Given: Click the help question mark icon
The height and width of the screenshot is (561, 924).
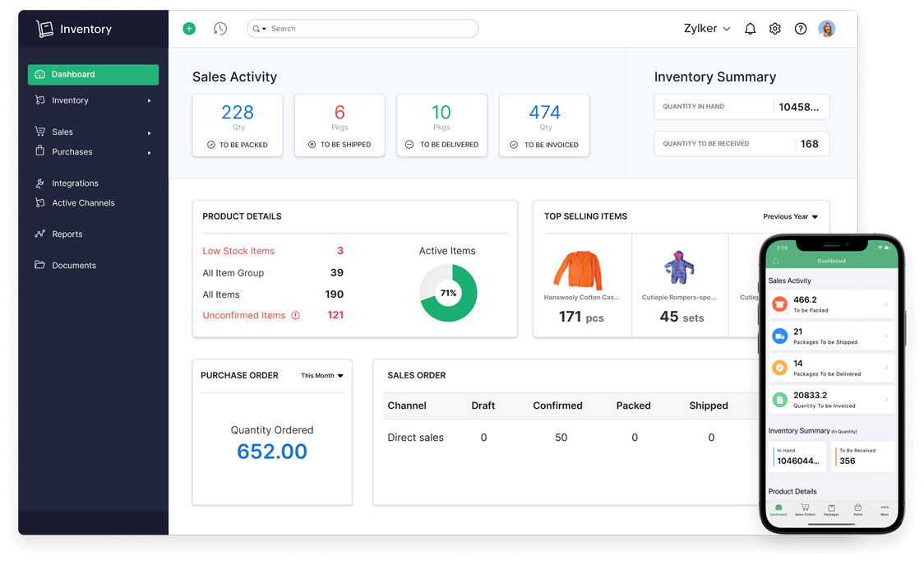Looking at the screenshot, I should [x=801, y=28].
